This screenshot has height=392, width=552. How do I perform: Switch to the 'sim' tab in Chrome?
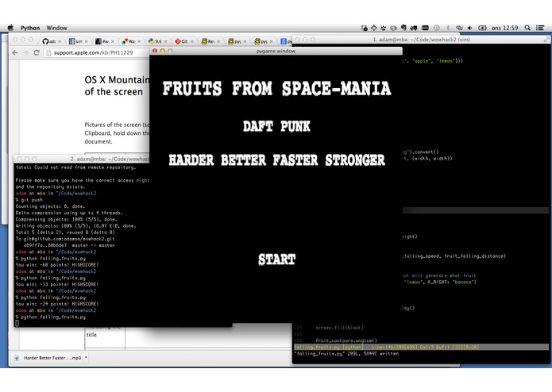click(76, 41)
